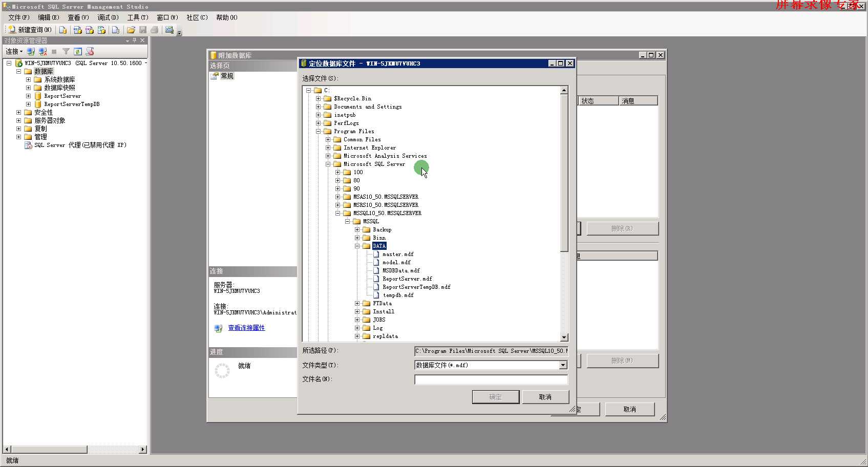Click the 状态 column header

pos(598,101)
